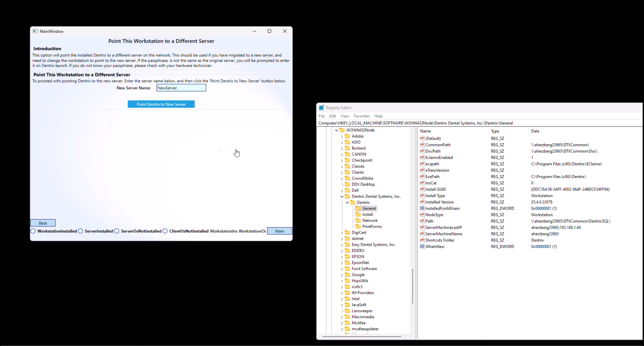Open the Favorites menu in Registry Editor

pos(361,116)
